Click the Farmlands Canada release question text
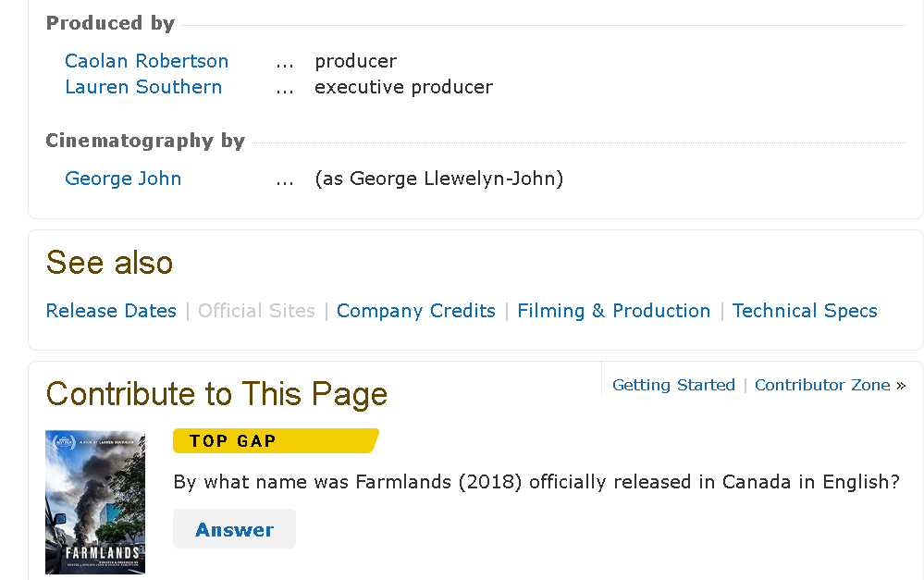This screenshot has height=580, width=924. tap(536, 482)
